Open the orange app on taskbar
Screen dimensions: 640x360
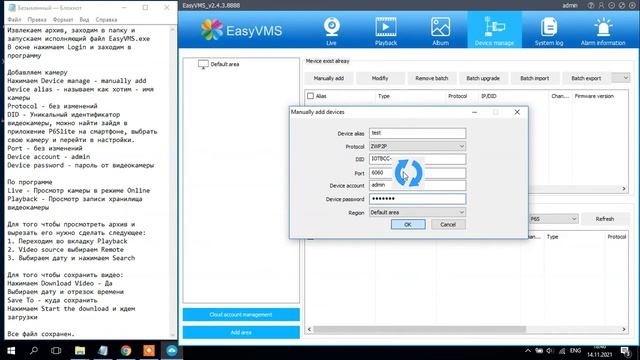[149, 351]
